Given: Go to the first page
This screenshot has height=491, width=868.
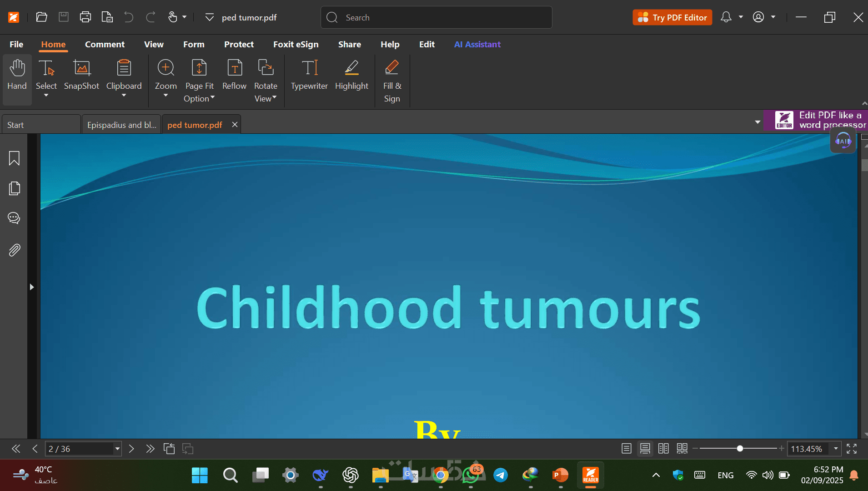Looking at the screenshot, I should [x=16, y=449].
